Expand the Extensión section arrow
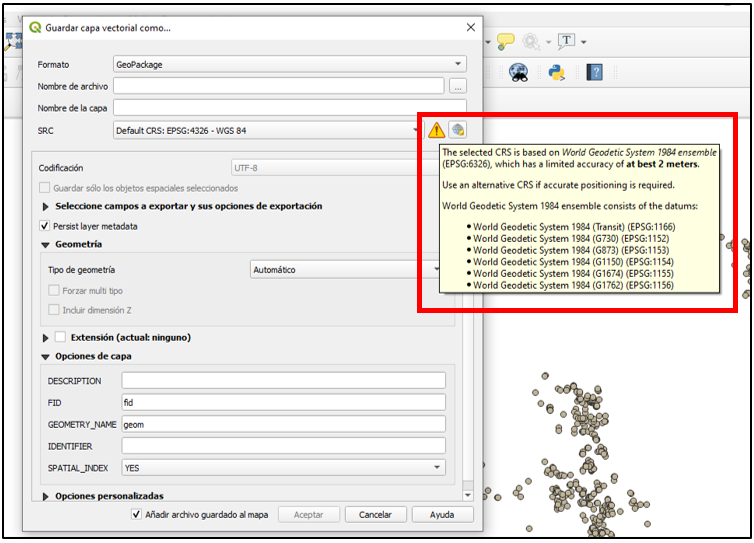Screen dimensions: 754x543 click(46, 338)
